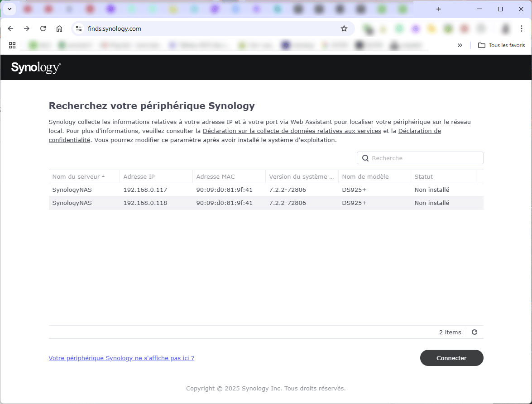Go back in browser history
The width and height of the screenshot is (532, 404).
point(10,29)
